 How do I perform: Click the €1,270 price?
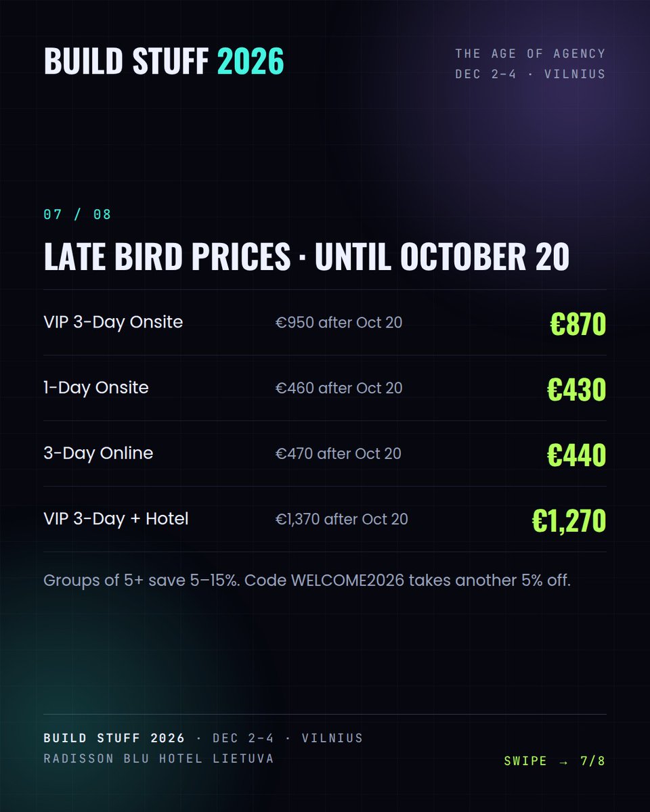tap(569, 521)
